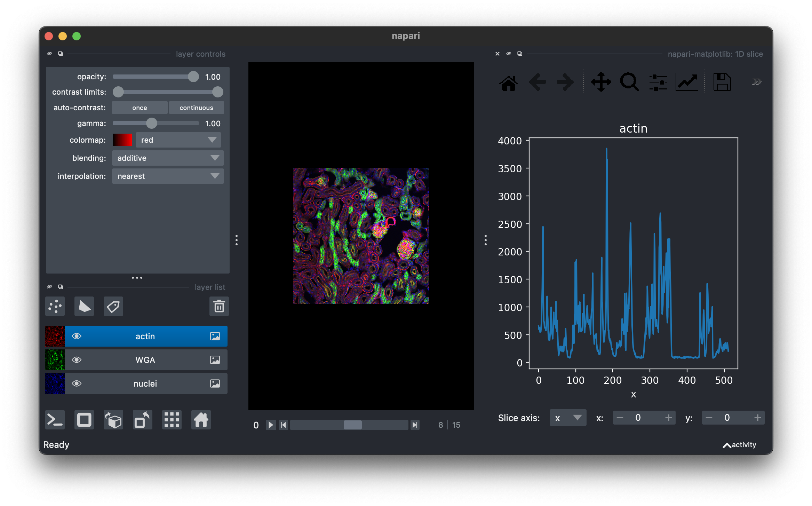This screenshot has width=812, height=506.
Task: Expand the blending mode dropdown
Action: point(168,158)
